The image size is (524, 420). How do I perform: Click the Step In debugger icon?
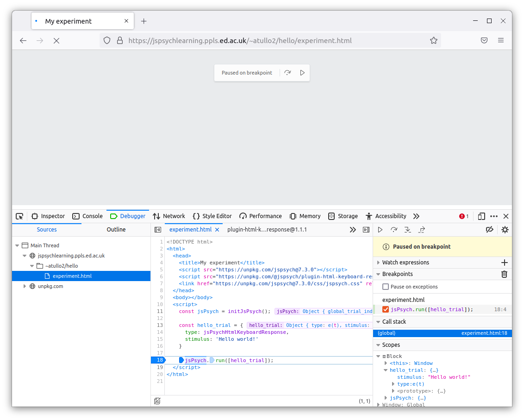point(408,230)
